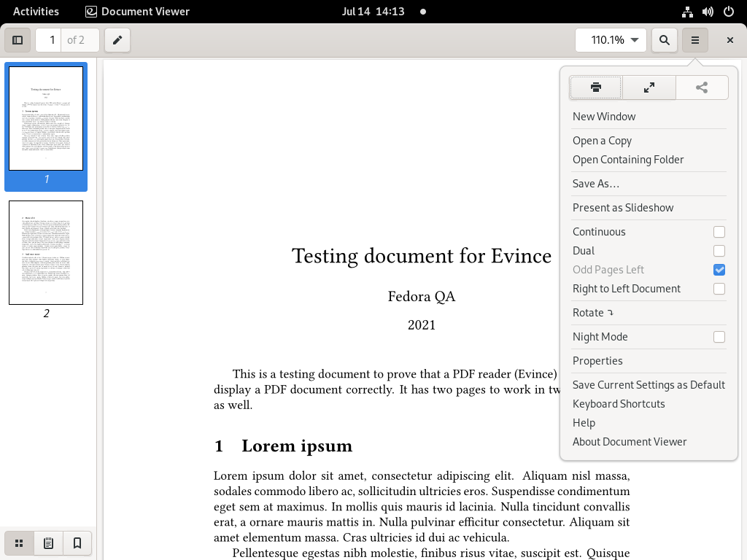
Task: Open About Document Viewer
Action: point(649,442)
